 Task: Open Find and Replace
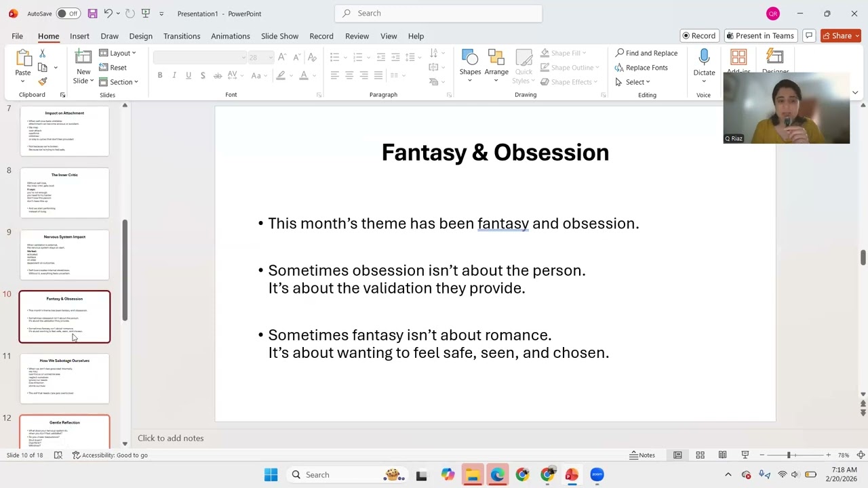pos(646,53)
